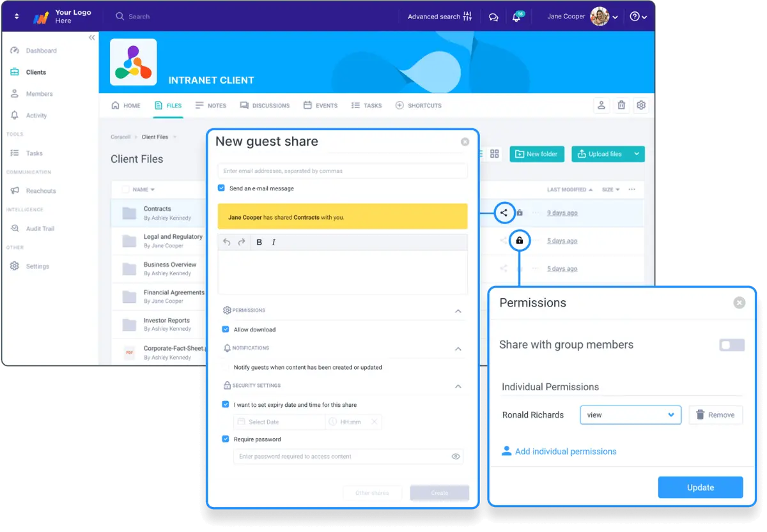Click the share icon on Contracts row

[x=504, y=213]
